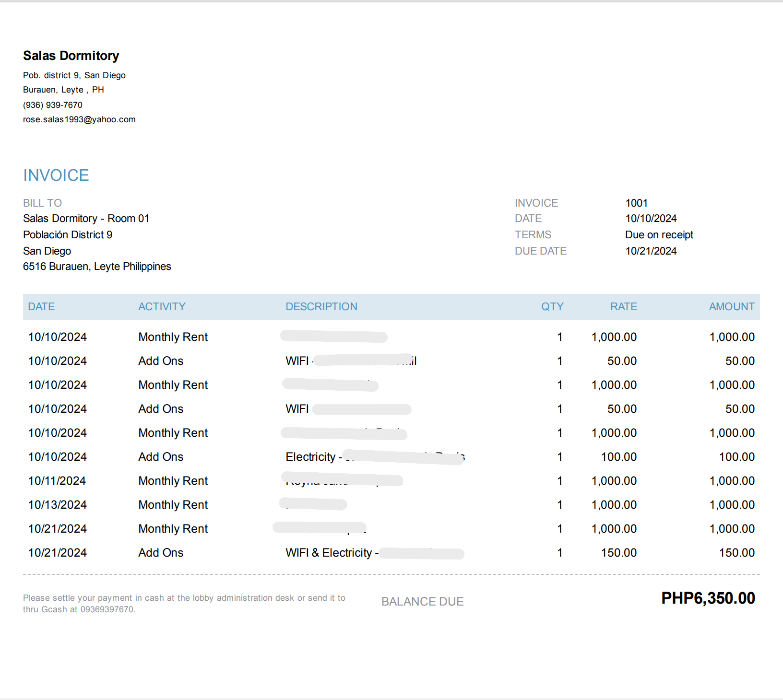Click "Monthly Rent" in the 10/13/2024 row

[173, 505]
